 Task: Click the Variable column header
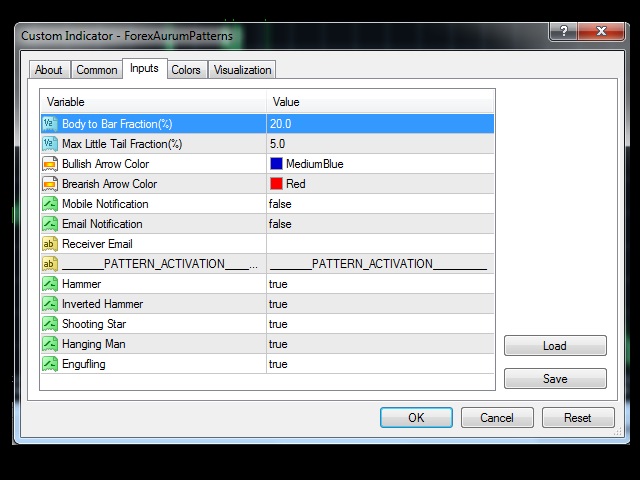coord(153,102)
